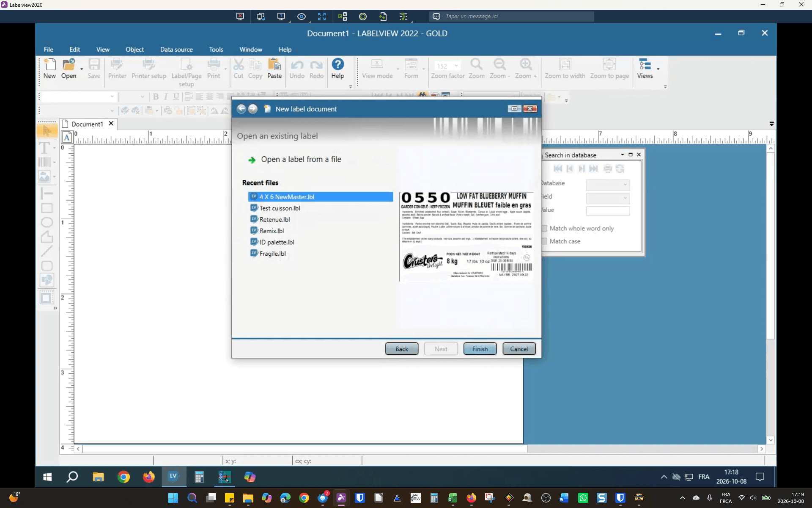812x508 pixels.
Task: Select the Rectangle shape tool
Action: click(x=47, y=208)
